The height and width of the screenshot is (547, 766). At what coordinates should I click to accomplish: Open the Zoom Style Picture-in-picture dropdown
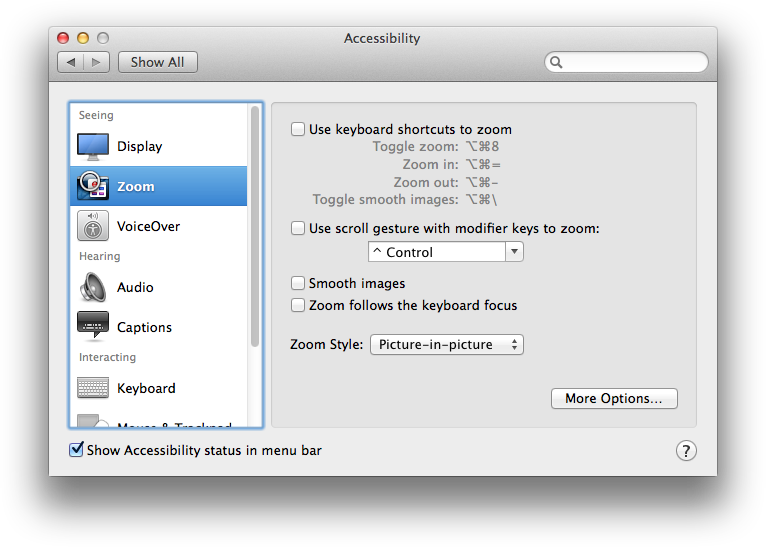pyautogui.click(x=446, y=345)
